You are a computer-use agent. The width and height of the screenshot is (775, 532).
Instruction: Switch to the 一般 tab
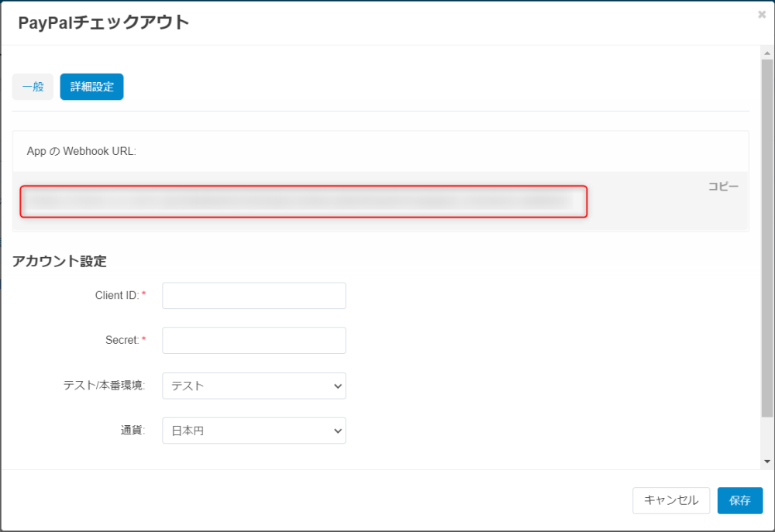(x=33, y=87)
